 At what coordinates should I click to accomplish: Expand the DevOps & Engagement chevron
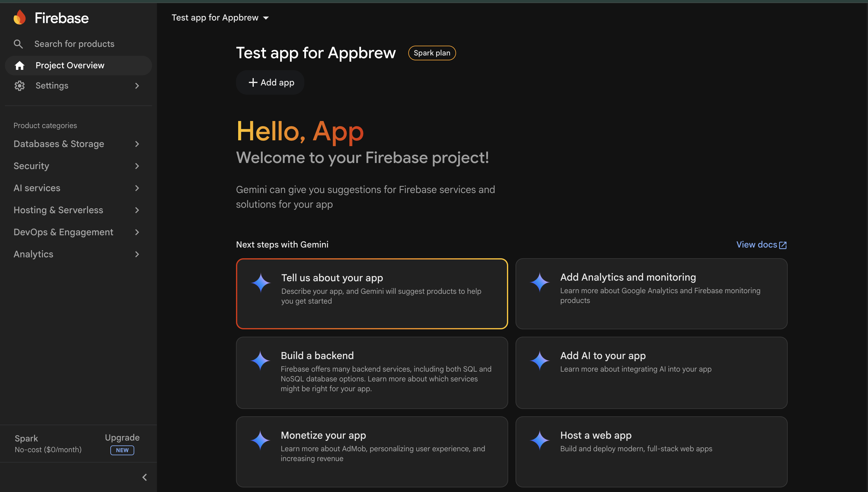click(137, 232)
